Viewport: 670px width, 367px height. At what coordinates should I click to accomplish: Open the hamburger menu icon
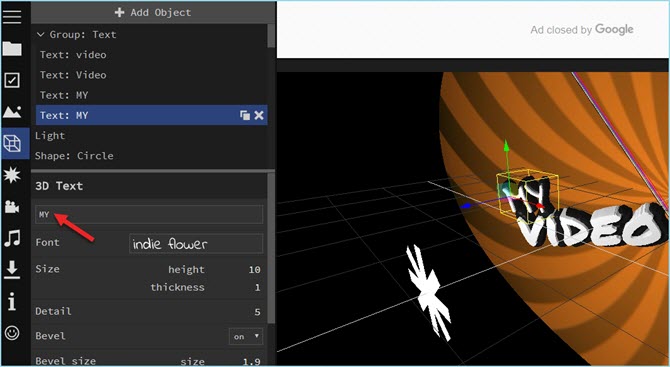(12, 16)
